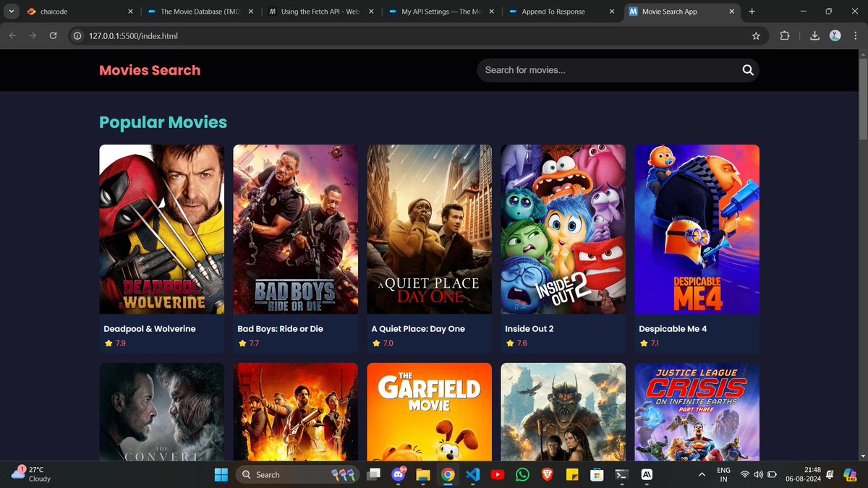Close the chaicode tab
This screenshot has width=868, height=488.
click(130, 12)
